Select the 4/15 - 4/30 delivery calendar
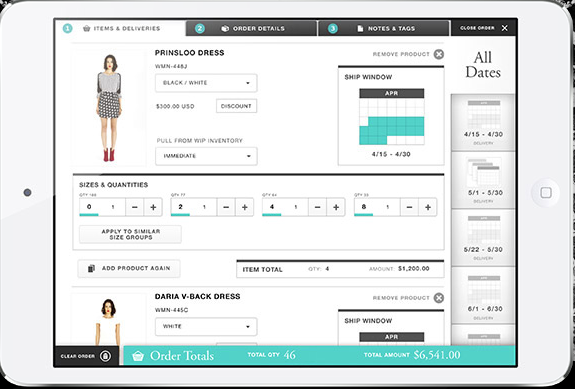This screenshot has height=389, width=575. coord(483,122)
